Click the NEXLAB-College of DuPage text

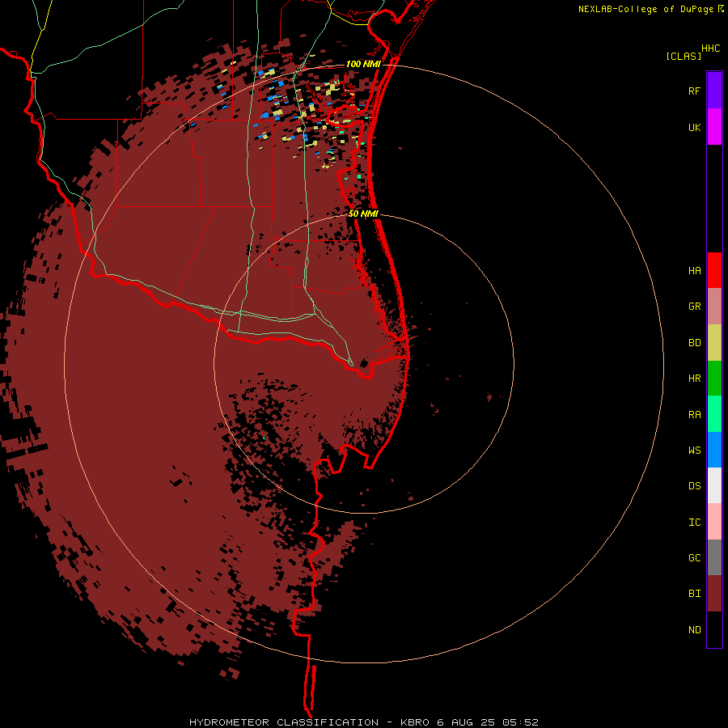click(x=645, y=9)
